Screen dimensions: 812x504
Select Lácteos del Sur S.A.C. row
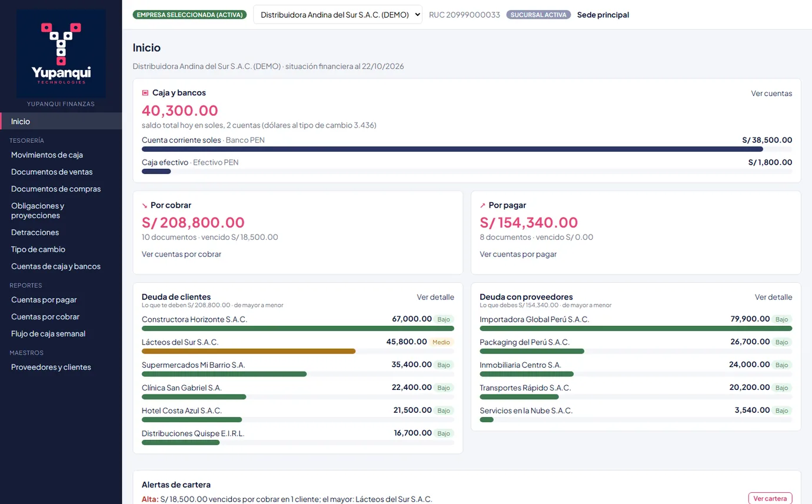pos(298,346)
